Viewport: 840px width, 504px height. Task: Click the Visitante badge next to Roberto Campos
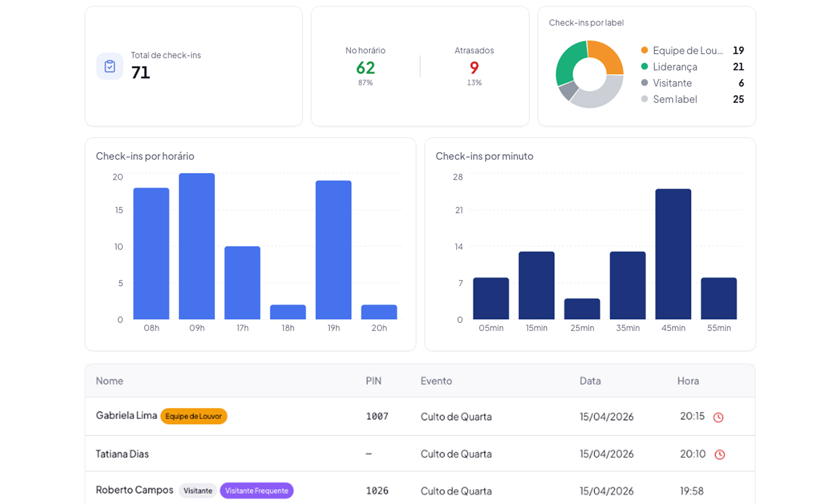coord(198,491)
